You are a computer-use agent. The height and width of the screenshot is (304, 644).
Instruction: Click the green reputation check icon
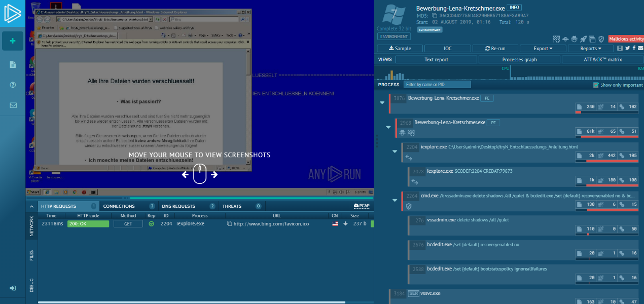point(151,223)
